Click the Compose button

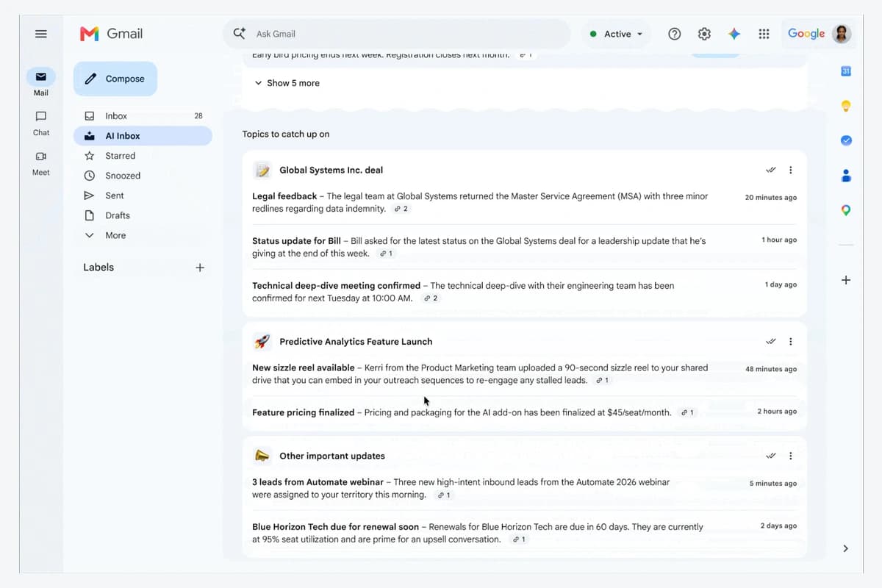point(115,79)
